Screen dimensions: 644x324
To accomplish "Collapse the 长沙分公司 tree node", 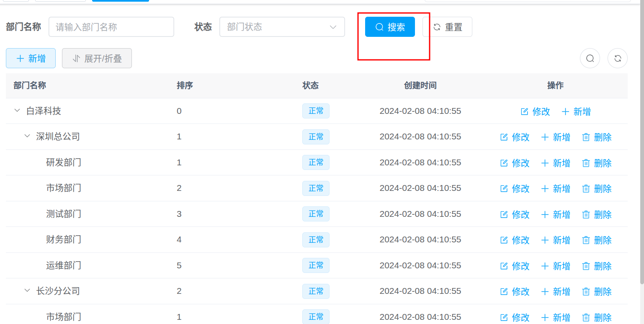I will pos(27,291).
